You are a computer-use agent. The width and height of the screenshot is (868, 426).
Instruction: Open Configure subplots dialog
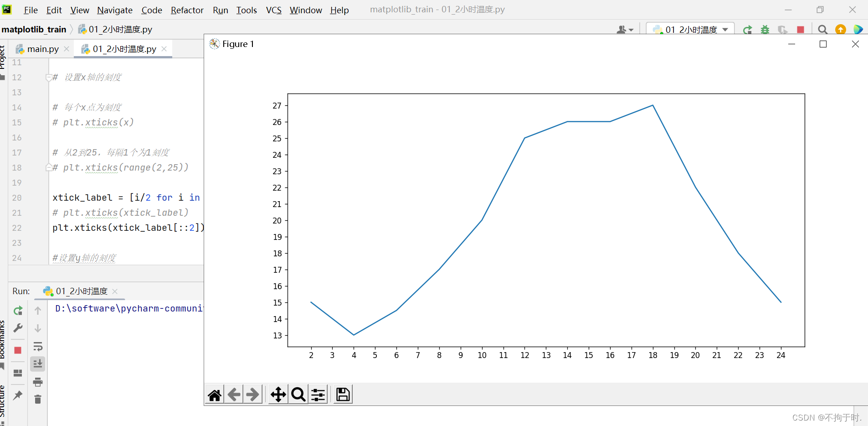click(318, 395)
